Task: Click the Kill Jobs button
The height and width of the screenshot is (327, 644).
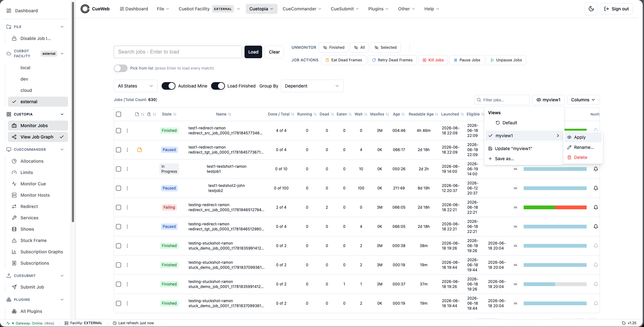Action: 433,60
